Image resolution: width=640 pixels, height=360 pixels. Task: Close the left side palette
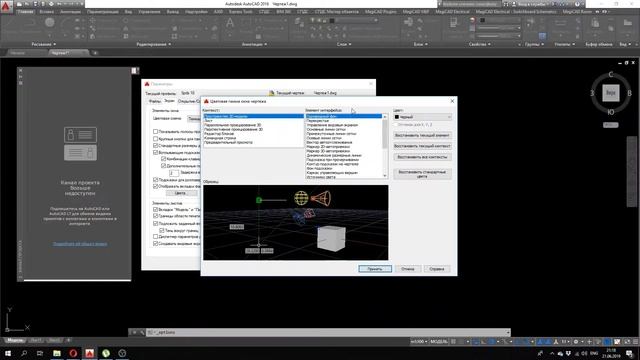(x=21, y=71)
